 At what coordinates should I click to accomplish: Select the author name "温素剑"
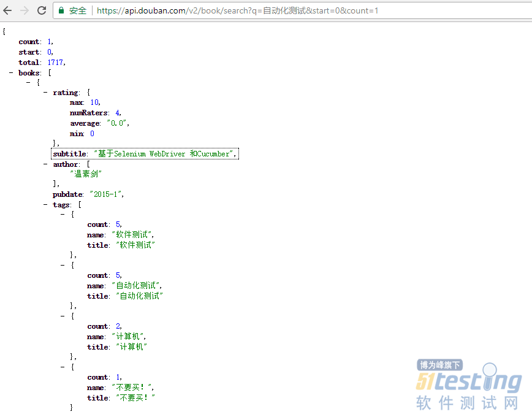(x=86, y=174)
